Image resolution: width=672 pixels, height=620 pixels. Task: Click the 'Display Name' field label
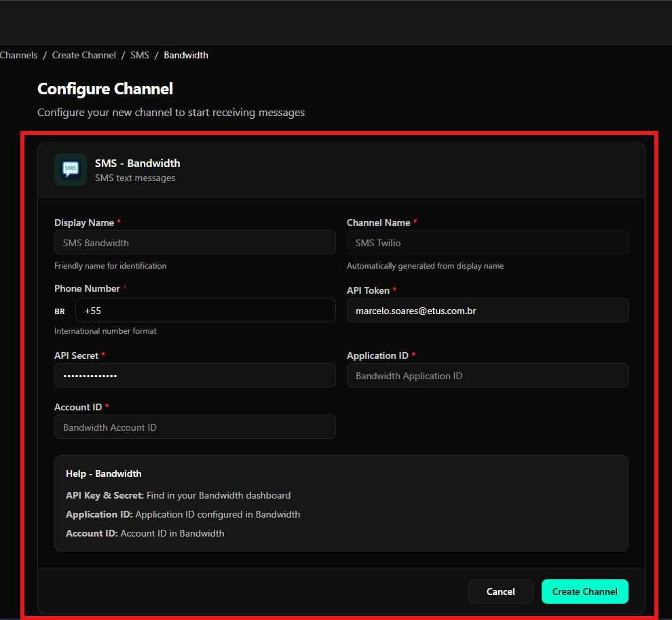(x=84, y=222)
